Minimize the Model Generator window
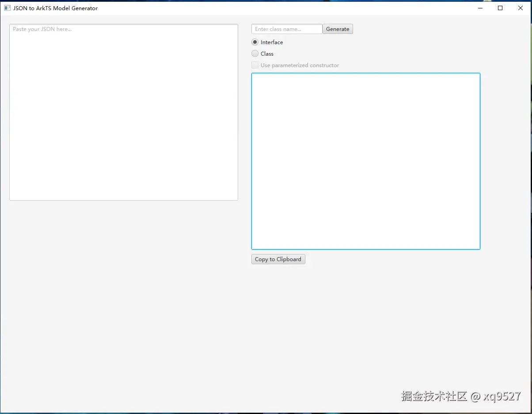532x414 pixels. pos(480,8)
